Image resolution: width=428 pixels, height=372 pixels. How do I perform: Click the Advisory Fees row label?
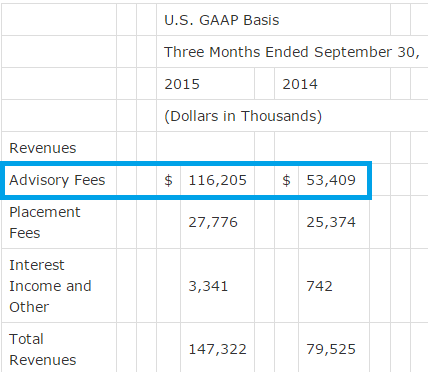57,180
